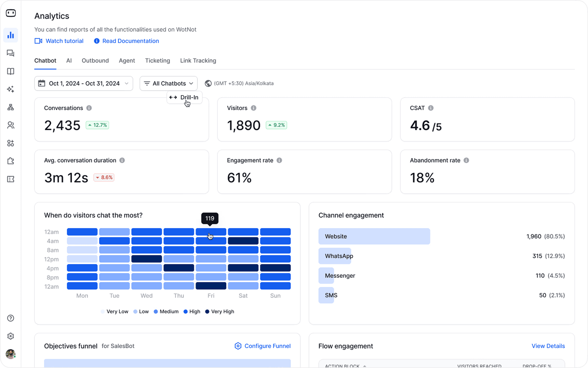Viewport: 588px width, 368px height.
Task: Open the settings gear sidebar icon
Action: click(11, 336)
